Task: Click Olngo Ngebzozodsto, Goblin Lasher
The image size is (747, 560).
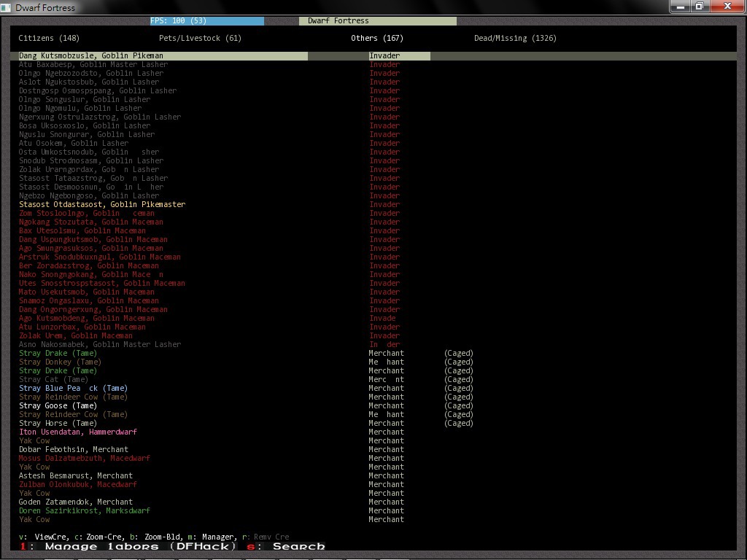Action: point(91,74)
